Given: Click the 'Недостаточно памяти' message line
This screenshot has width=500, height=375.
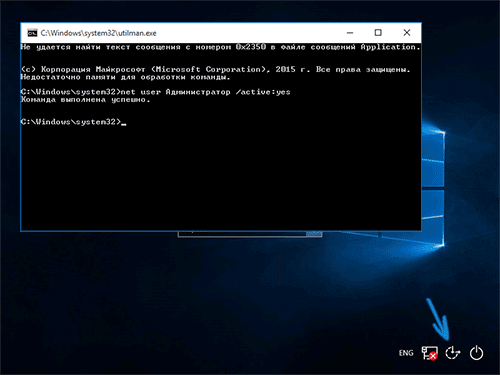Looking at the screenshot, I should (x=125, y=77).
